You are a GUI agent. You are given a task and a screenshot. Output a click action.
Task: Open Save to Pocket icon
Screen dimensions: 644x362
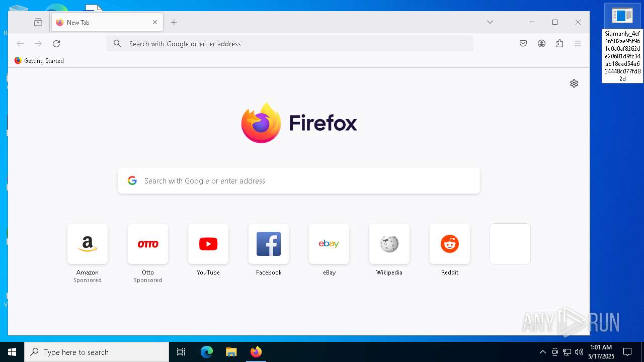(523, 44)
